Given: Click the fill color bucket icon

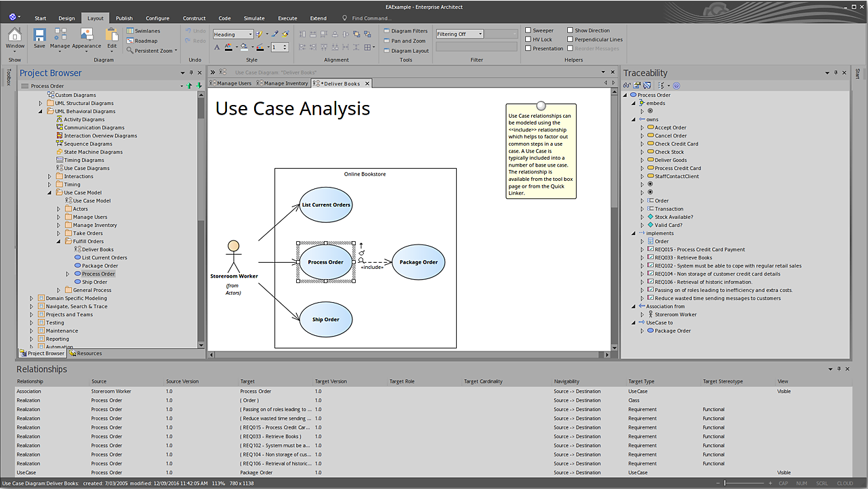Looking at the screenshot, I should tap(244, 47).
